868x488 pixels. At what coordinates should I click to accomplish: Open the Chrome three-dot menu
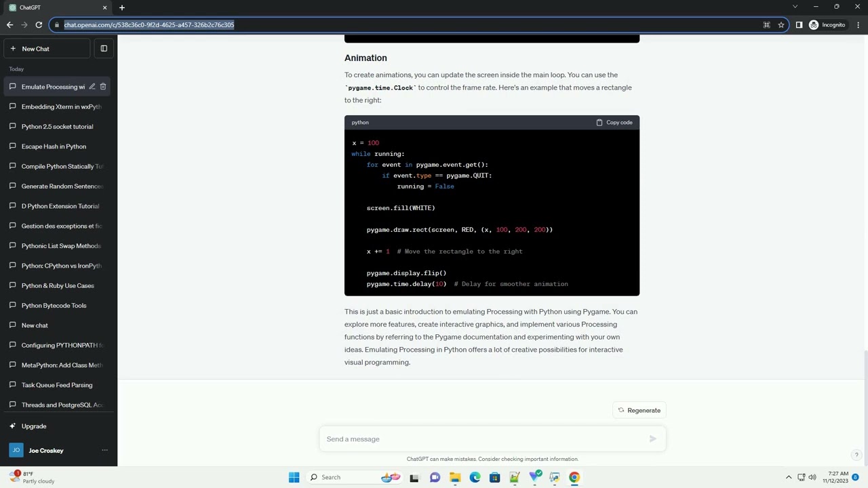[858, 25]
